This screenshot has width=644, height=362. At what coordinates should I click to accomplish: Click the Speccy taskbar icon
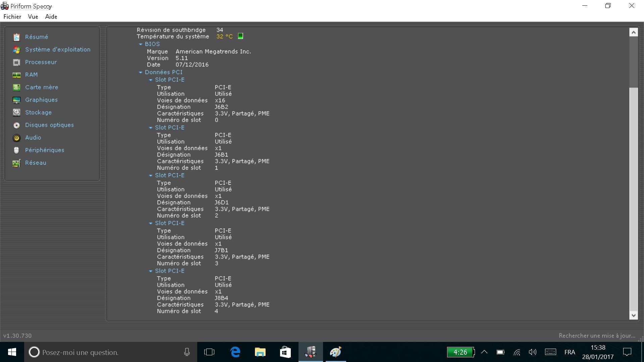tap(311, 352)
